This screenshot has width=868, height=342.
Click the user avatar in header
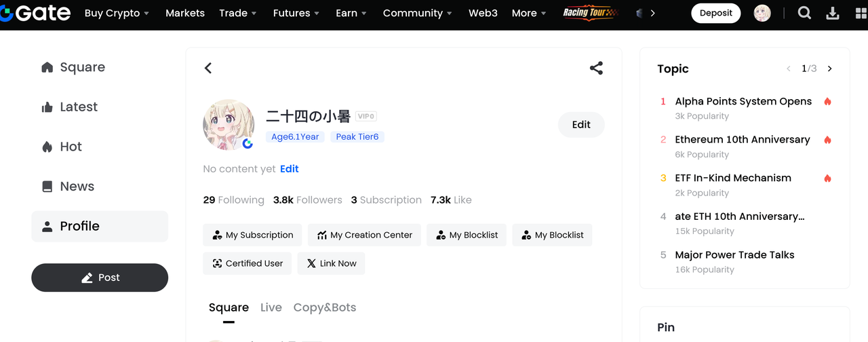[762, 13]
